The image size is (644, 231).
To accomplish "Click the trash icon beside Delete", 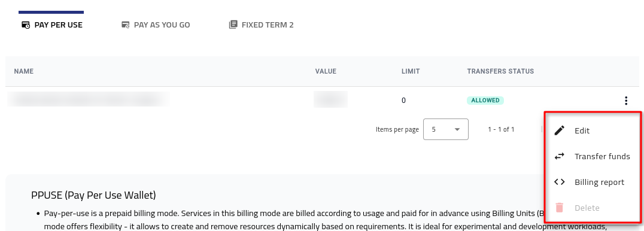I will pos(560,208).
